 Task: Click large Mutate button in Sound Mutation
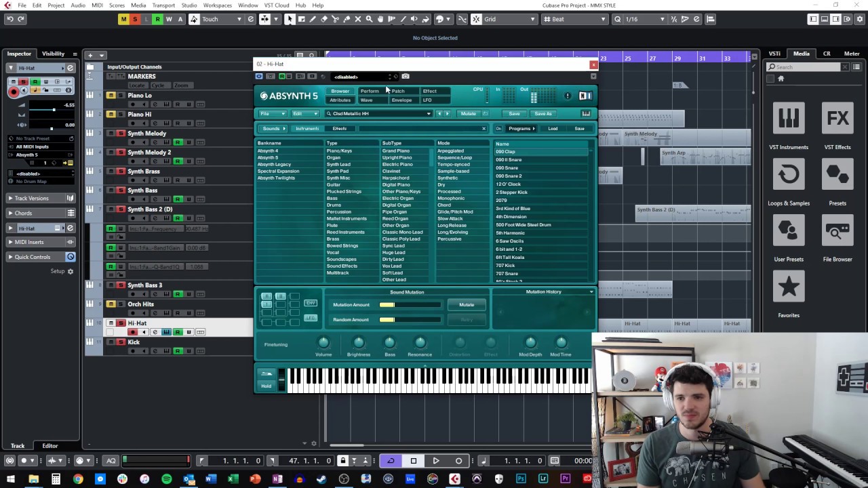[x=467, y=305]
